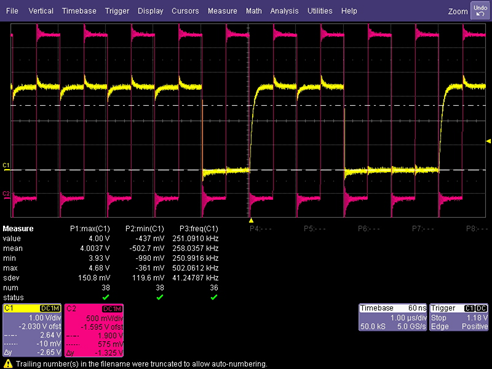493x370 pixels.
Task: Click the P1 value 4.00 V
Action: [x=99, y=239]
